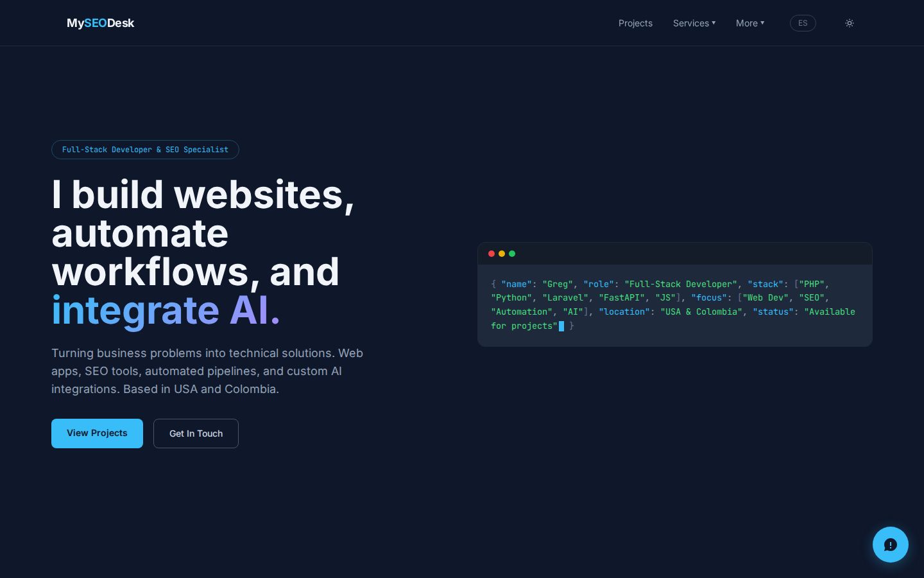The width and height of the screenshot is (924, 578).
Task: Click the green traffic-light dot on the terminal
Action: click(x=512, y=254)
